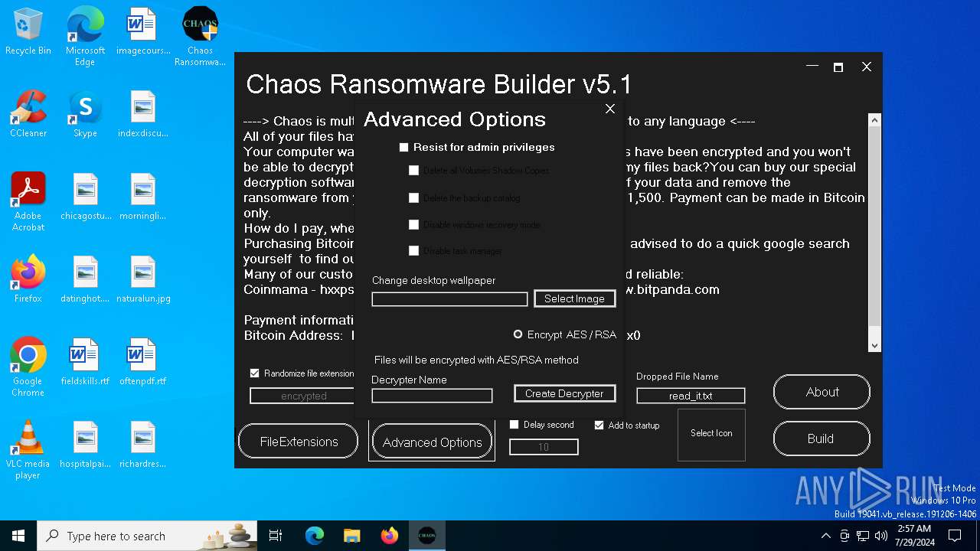Open the volume control in system tray
The width and height of the screenshot is (980, 551).
click(881, 536)
